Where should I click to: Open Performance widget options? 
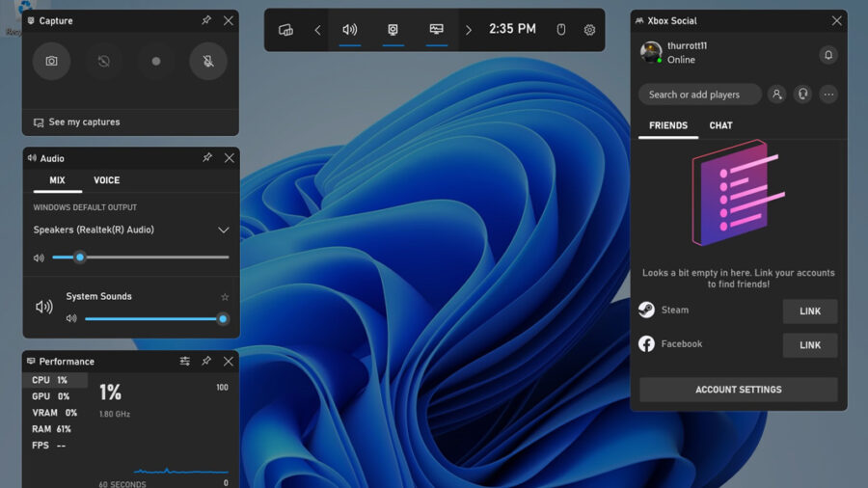point(184,362)
